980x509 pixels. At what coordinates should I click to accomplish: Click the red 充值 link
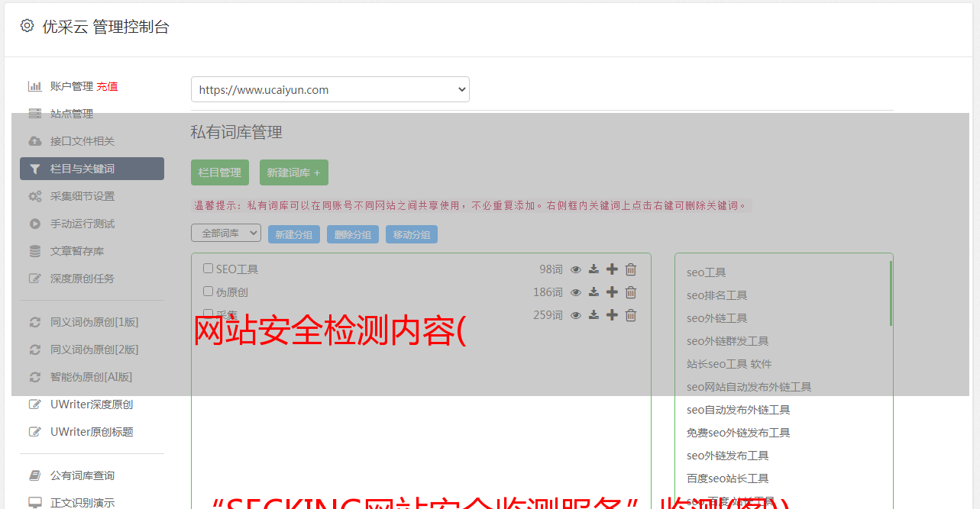point(107,86)
